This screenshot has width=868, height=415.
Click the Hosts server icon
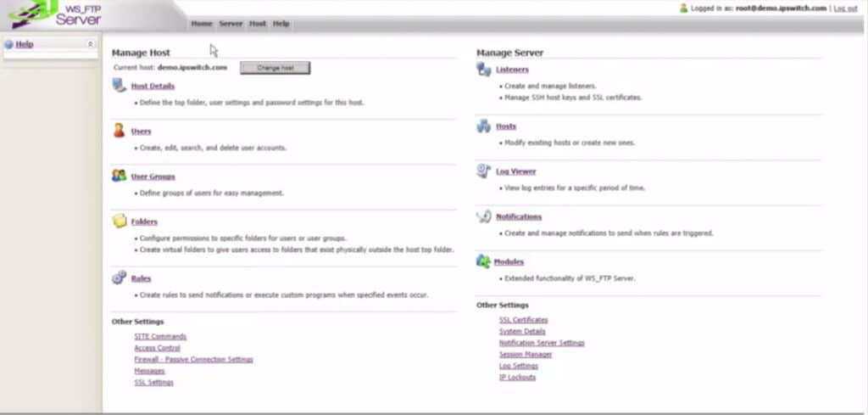point(483,126)
